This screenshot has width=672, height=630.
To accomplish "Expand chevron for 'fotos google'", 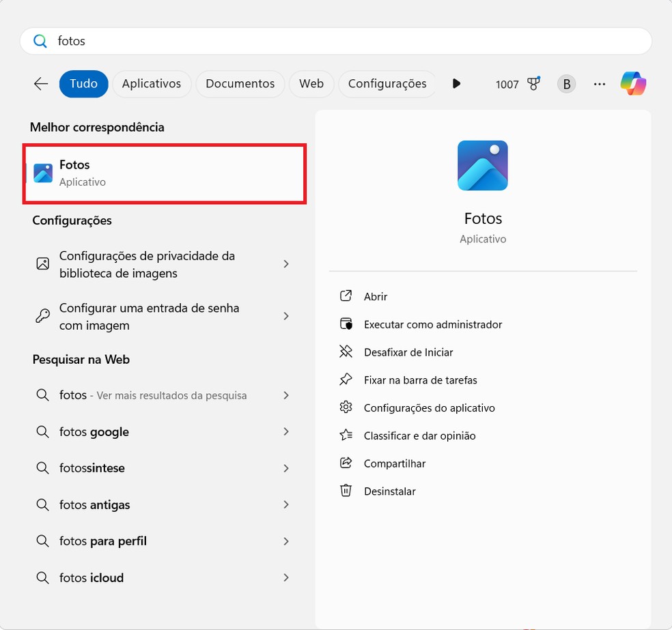I will click(x=286, y=431).
